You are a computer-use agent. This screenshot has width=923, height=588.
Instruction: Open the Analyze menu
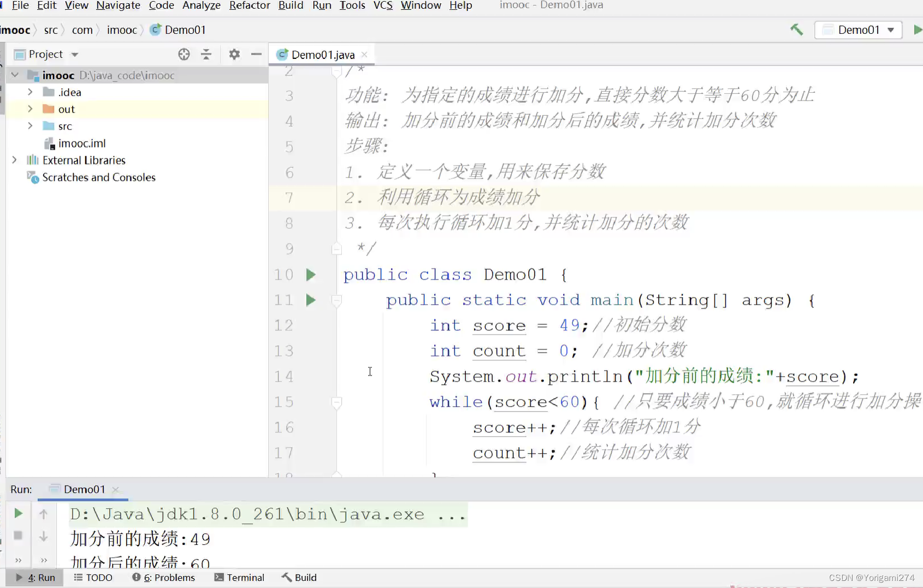point(201,5)
